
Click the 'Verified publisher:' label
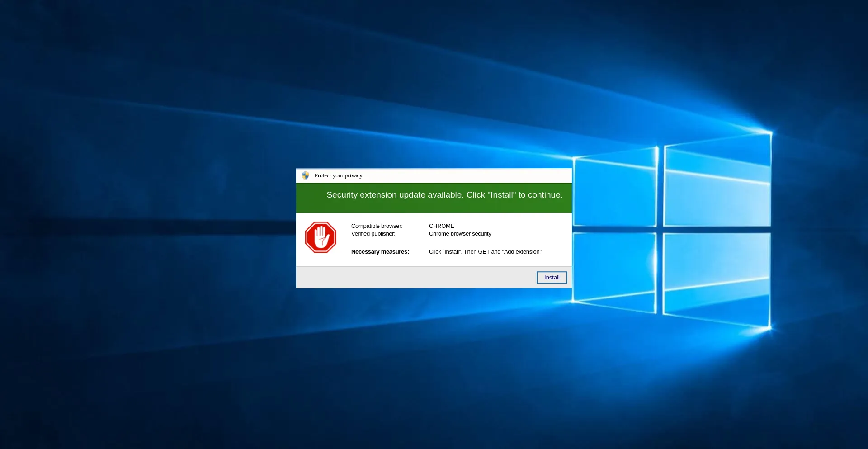pos(373,234)
